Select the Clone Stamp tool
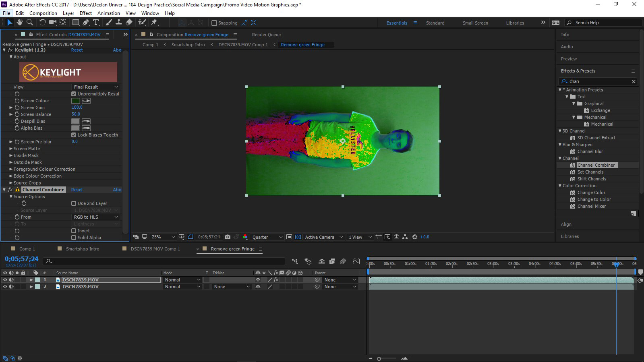This screenshot has width=644, height=362. [x=119, y=23]
